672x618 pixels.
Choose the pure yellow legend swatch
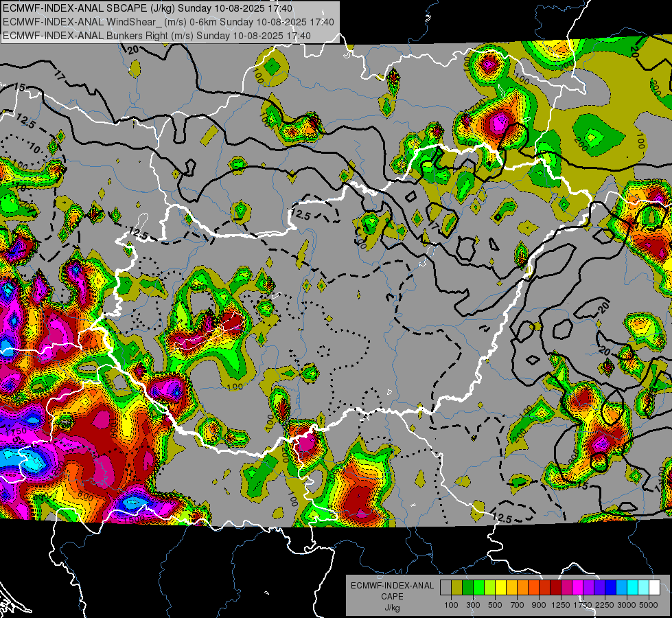[500, 587]
